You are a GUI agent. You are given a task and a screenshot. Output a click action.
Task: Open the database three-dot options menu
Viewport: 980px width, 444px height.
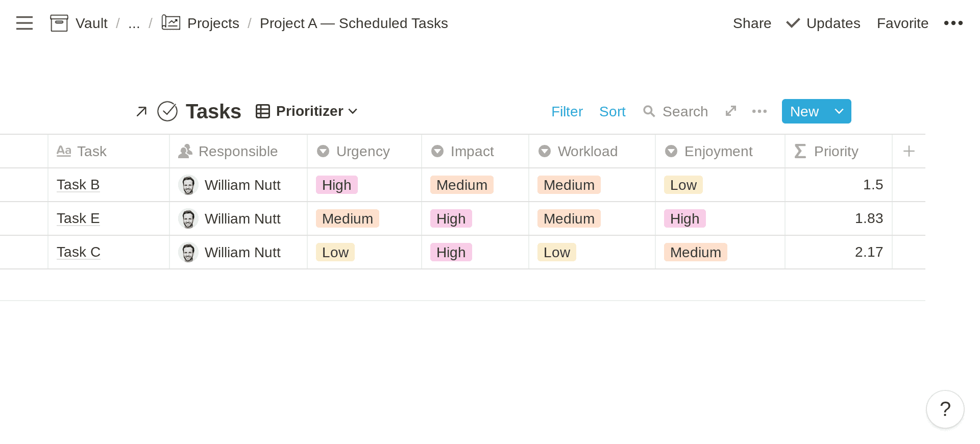point(759,111)
